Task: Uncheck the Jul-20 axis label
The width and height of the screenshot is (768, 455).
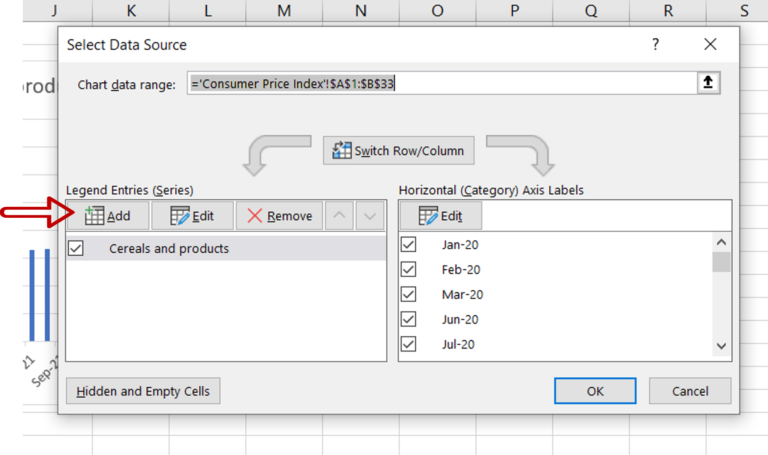Action: pyautogui.click(x=408, y=344)
